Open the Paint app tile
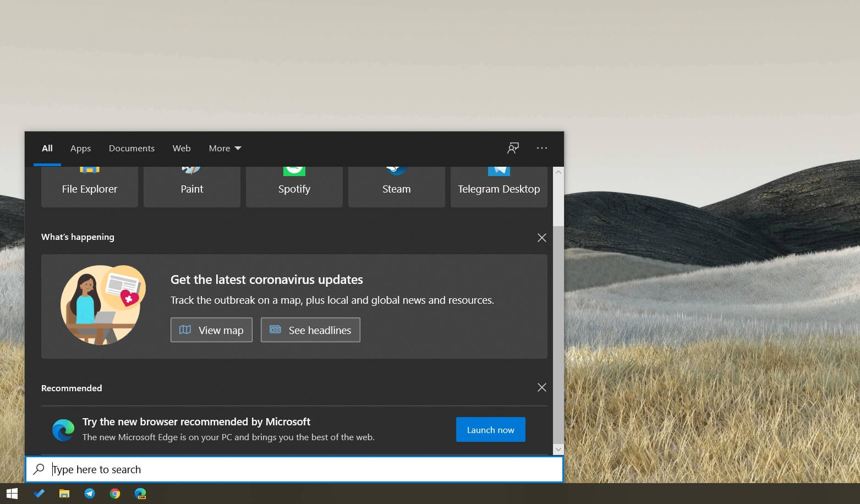The width and height of the screenshot is (860, 504). click(191, 187)
